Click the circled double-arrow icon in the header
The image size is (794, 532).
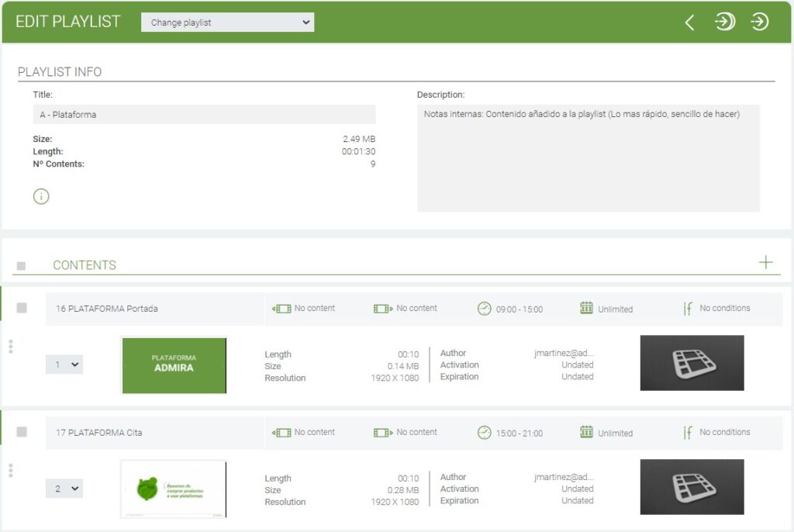[725, 22]
